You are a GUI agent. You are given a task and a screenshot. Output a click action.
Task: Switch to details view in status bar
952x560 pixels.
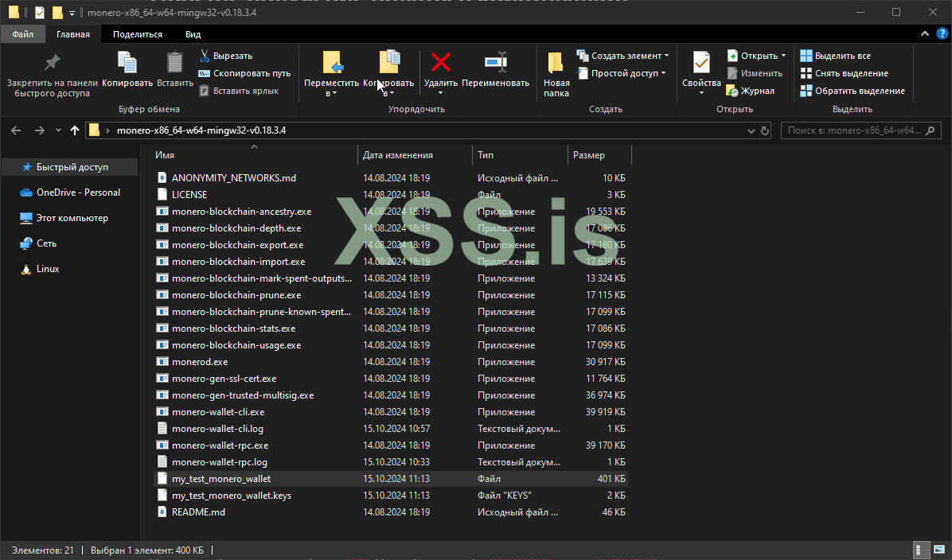pyautogui.click(x=919, y=550)
